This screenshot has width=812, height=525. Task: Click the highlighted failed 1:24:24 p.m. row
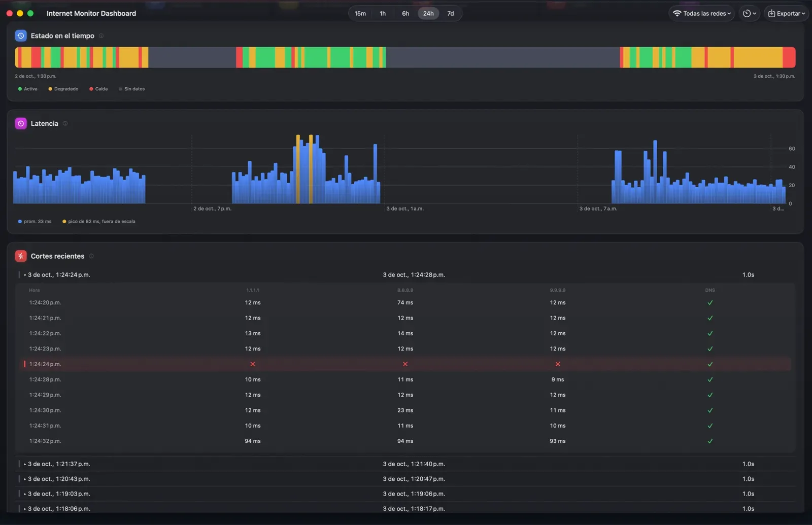[x=406, y=364]
